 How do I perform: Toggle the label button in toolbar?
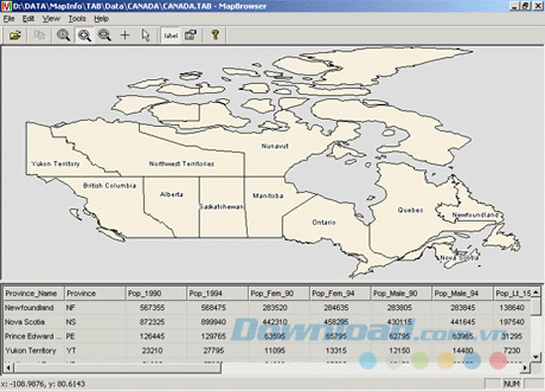(170, 36)
